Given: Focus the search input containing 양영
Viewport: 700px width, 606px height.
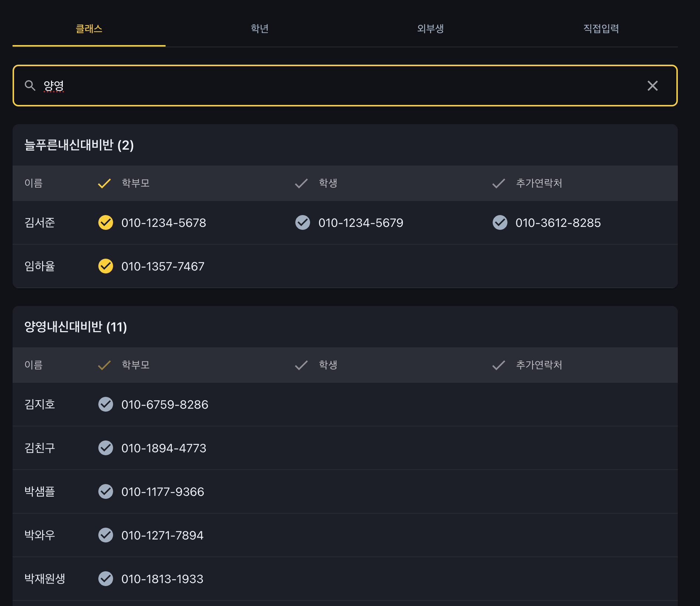Looking at the screenshot, I should (x=345, y=86).
